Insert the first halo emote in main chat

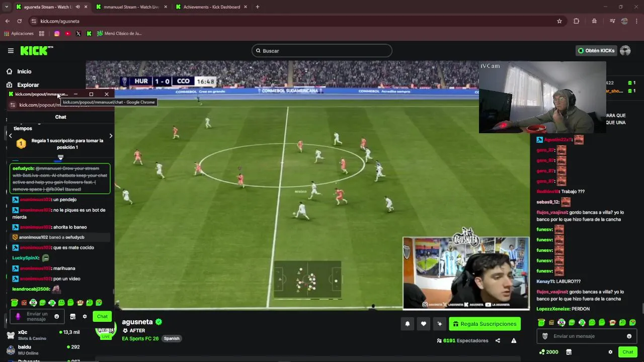click(541, 322)
